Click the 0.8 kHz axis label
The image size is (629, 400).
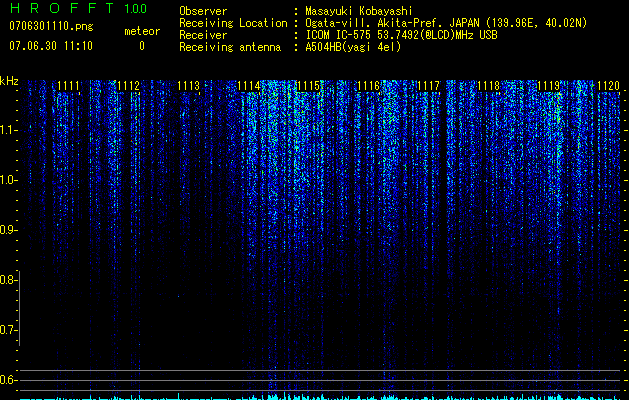click(7, 280)
